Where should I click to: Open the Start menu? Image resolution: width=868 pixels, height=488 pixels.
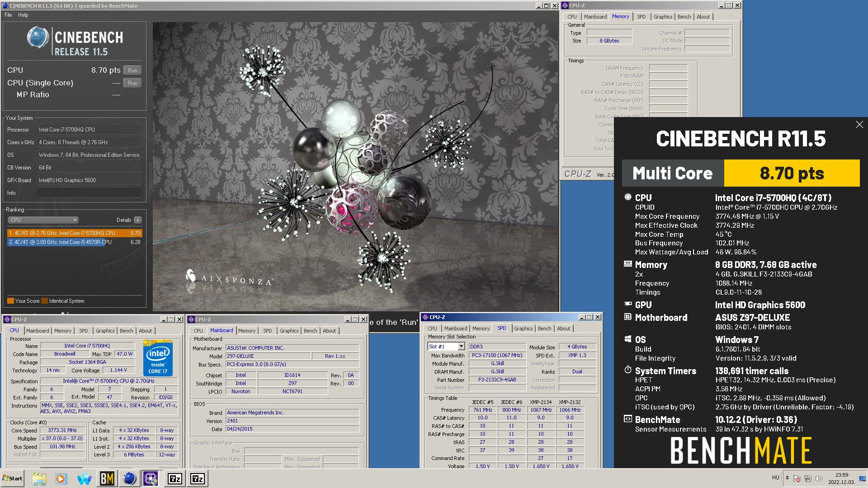(12, 479)
